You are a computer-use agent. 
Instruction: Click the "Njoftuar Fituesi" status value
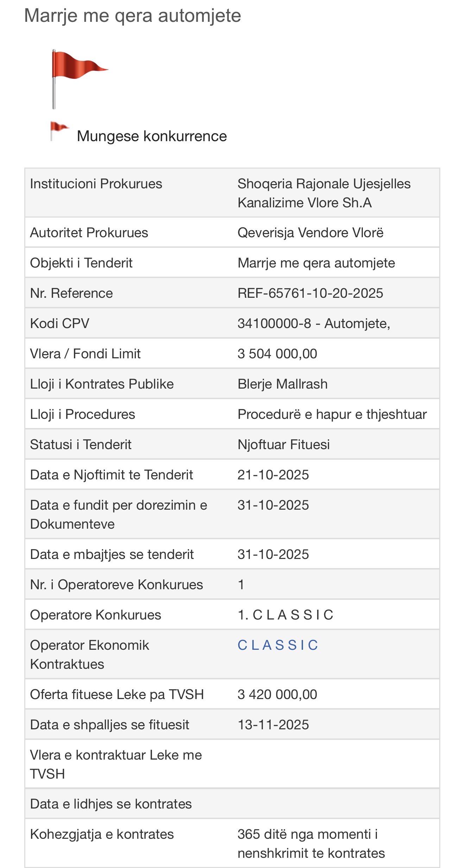point(284,445)
